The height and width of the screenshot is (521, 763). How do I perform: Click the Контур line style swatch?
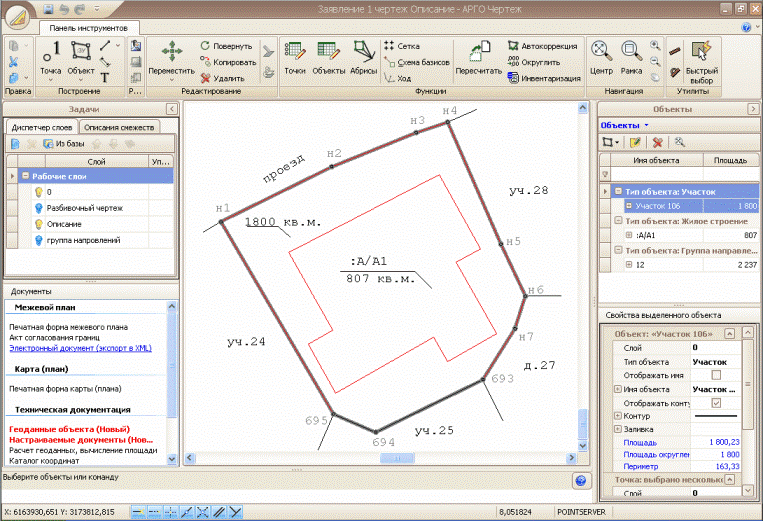coord(716,416)
